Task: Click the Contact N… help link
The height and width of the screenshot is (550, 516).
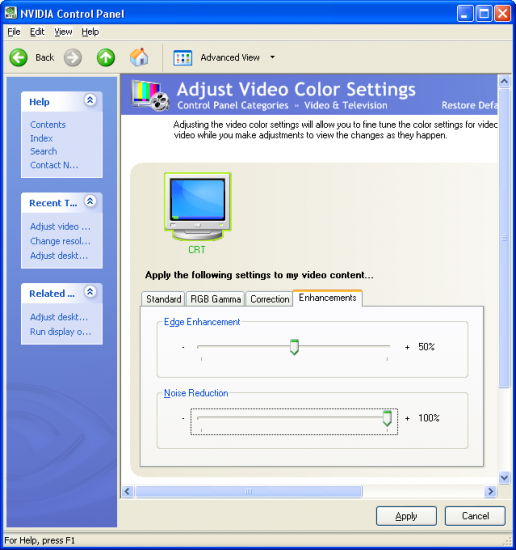Action: 54,165
